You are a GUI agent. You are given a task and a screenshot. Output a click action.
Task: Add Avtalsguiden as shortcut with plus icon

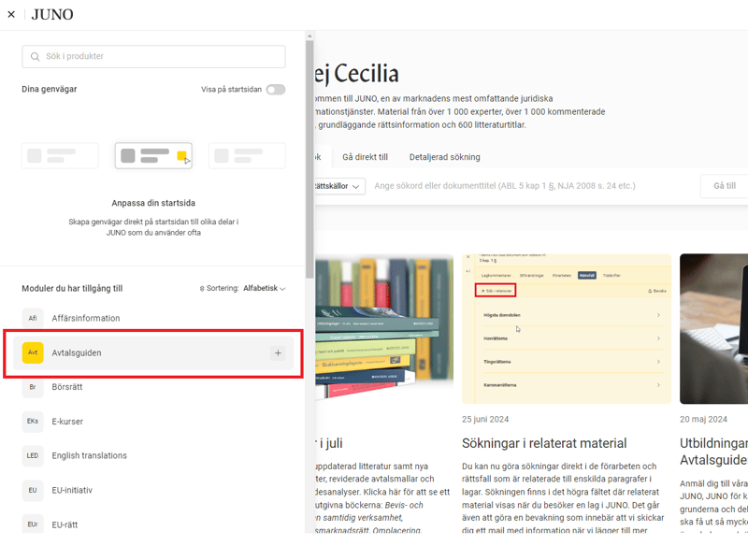pyautogui.click(x=278, y=352)
